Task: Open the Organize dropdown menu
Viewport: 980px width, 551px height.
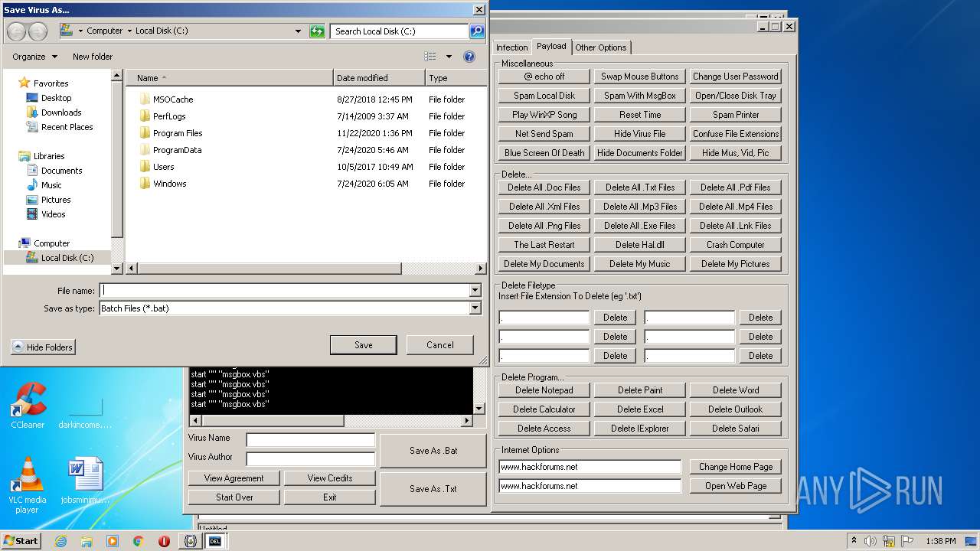Action: pyautogui.click(x=34, y=57)
